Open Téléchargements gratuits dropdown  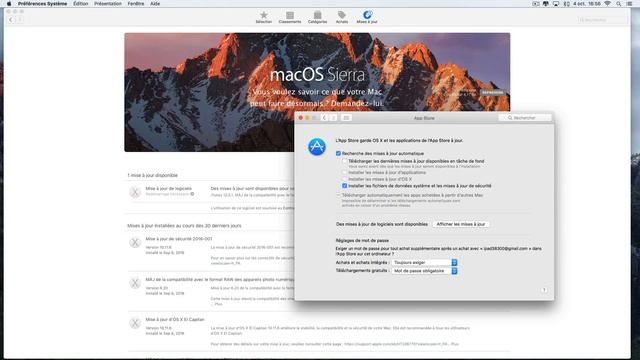click(424, 271)
